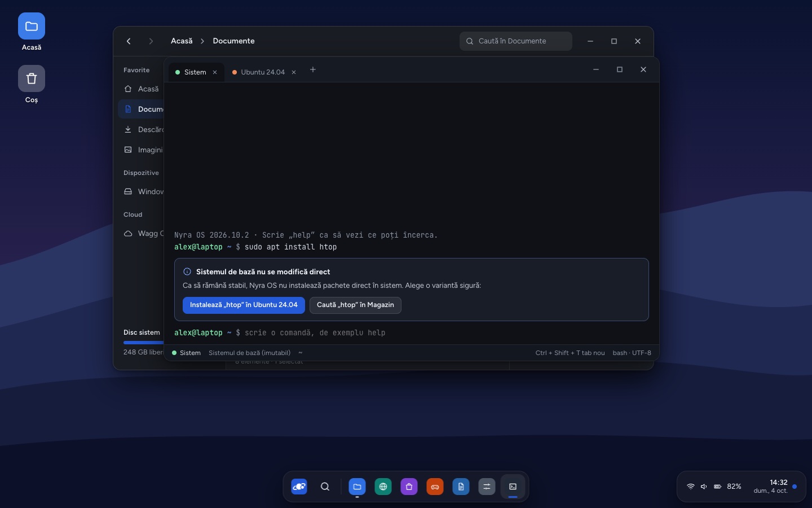Screen dimensions: 812x508
Task: Open the settings sliders icon in dock
Action: [x=487, y=487]
